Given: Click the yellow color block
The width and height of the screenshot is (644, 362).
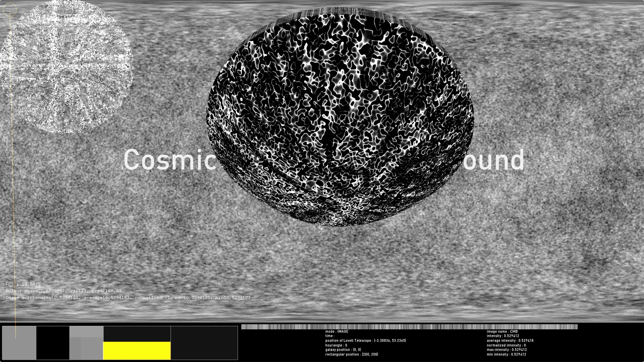Looking at the screenshot, I should tap(137, 351).
